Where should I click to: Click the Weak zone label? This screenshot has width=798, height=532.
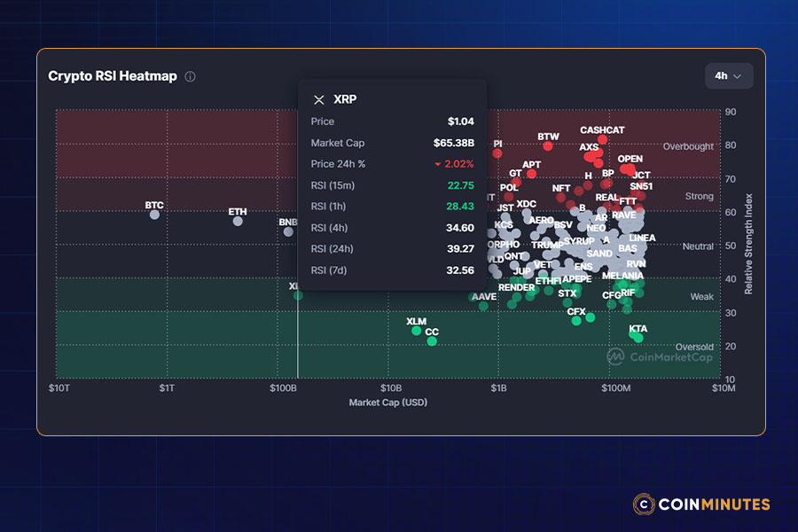702,297
